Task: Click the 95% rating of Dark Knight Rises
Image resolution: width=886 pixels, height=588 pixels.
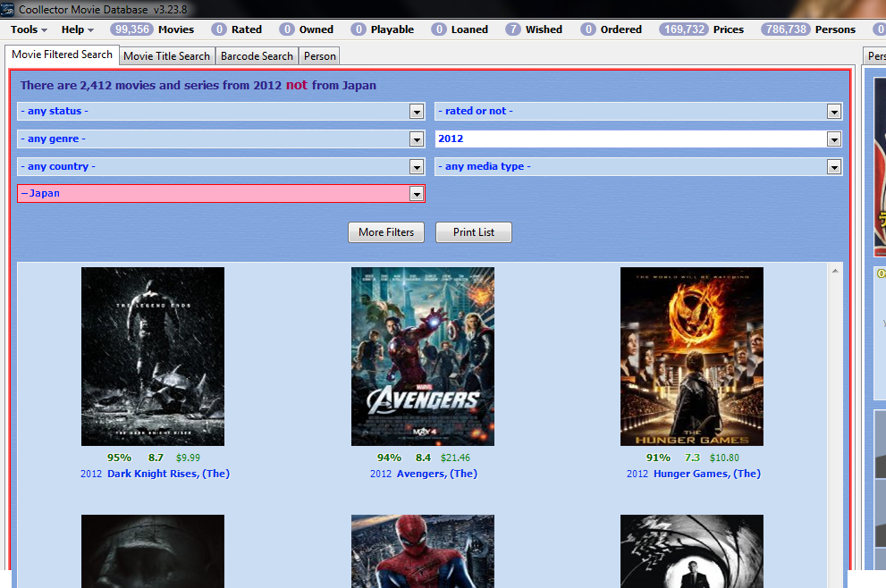Action: (x=119, y=458)
